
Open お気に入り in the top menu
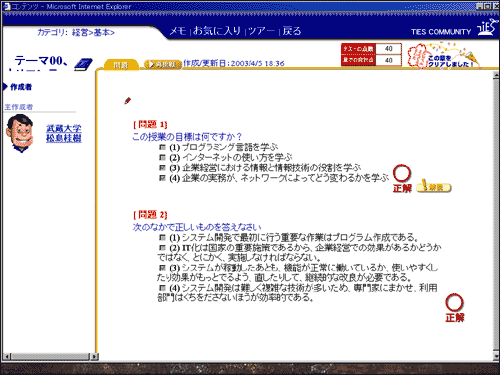coord(217,31)
